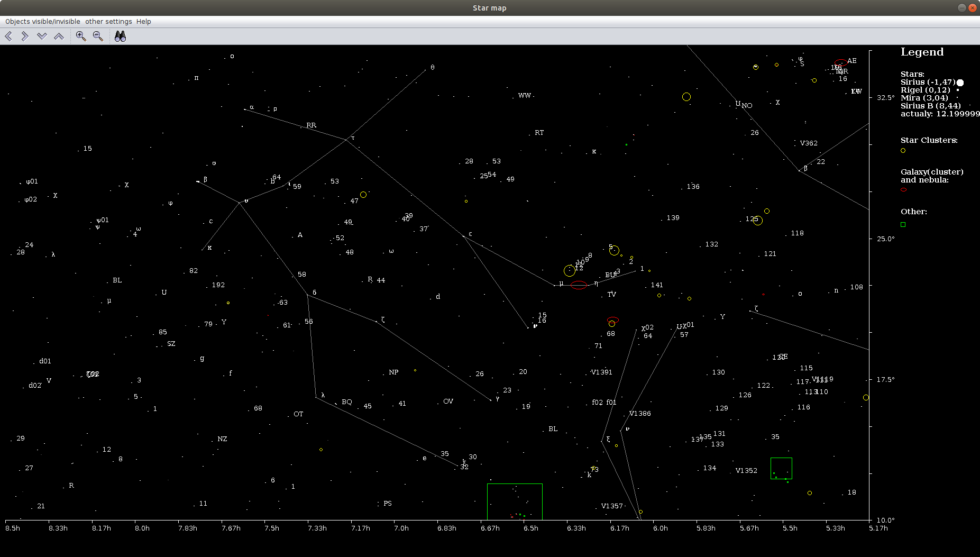Click the star label V1386
Viewport: 980px width, 557px height.
point(640,414)
